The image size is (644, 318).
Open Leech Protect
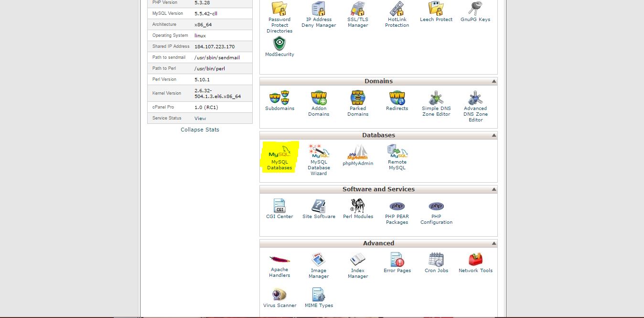[436, 12]
